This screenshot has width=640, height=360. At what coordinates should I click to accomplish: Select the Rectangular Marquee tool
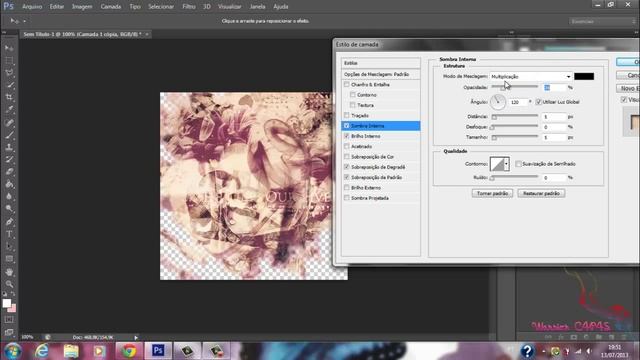pos(9,60)
